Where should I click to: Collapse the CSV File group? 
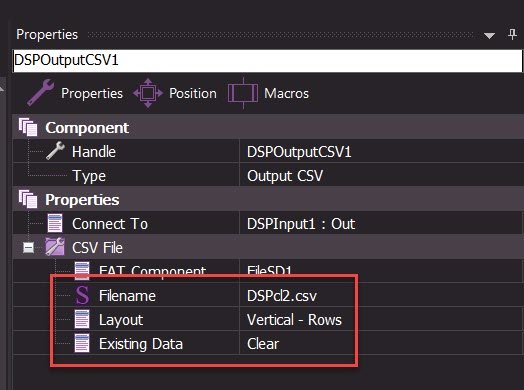tap(28, 248)
